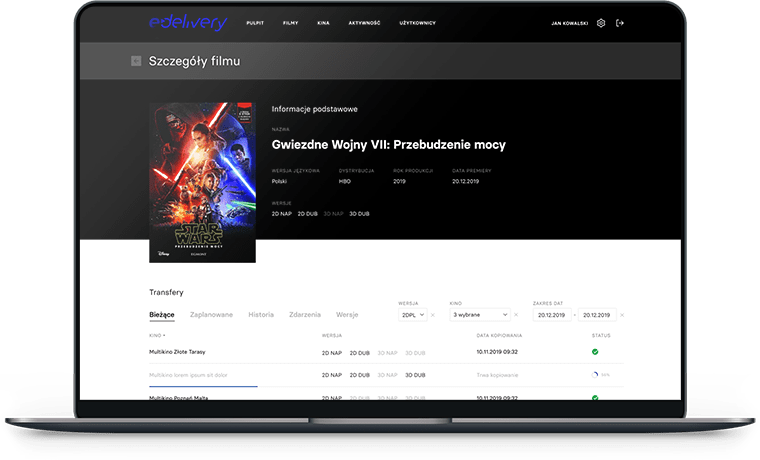
Task: Click the Data kopiowania column header
Action: [499, 335]
